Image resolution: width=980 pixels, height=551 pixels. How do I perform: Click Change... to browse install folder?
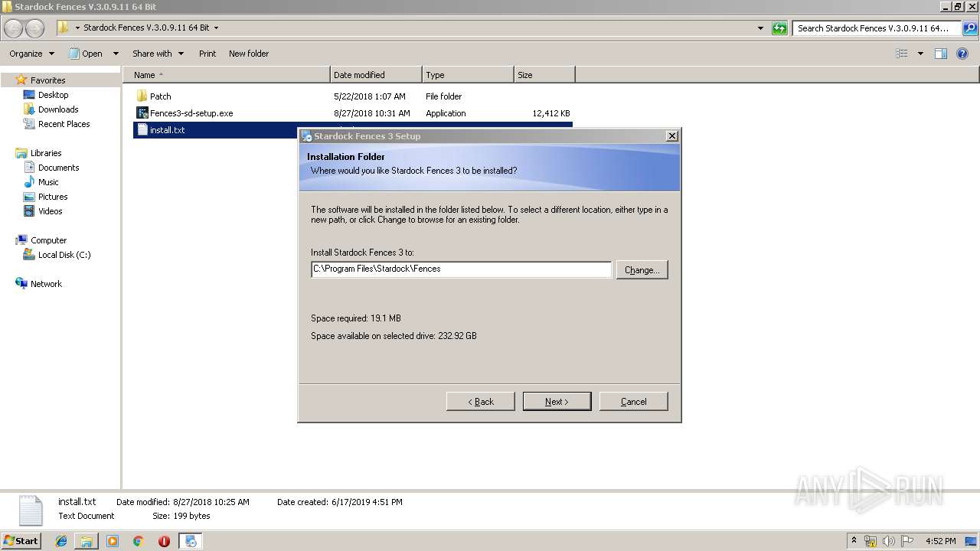coord(642,270)
